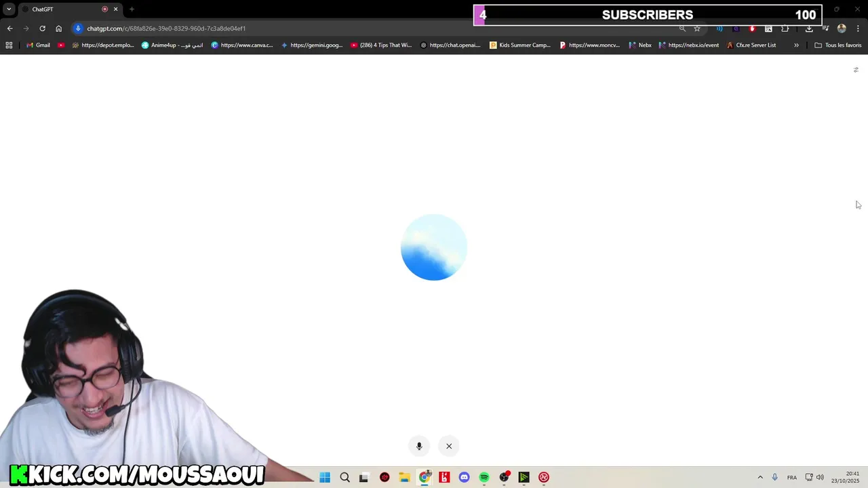Open Task View on the taskbar
868x488 pixels.
coord(363,477)
